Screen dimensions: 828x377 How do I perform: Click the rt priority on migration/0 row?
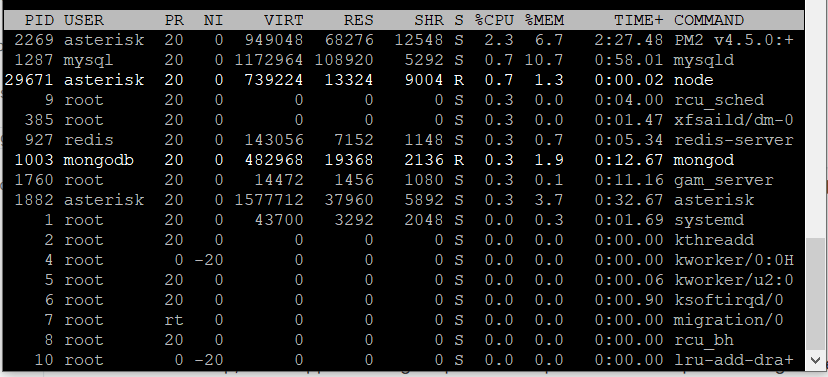173,320
